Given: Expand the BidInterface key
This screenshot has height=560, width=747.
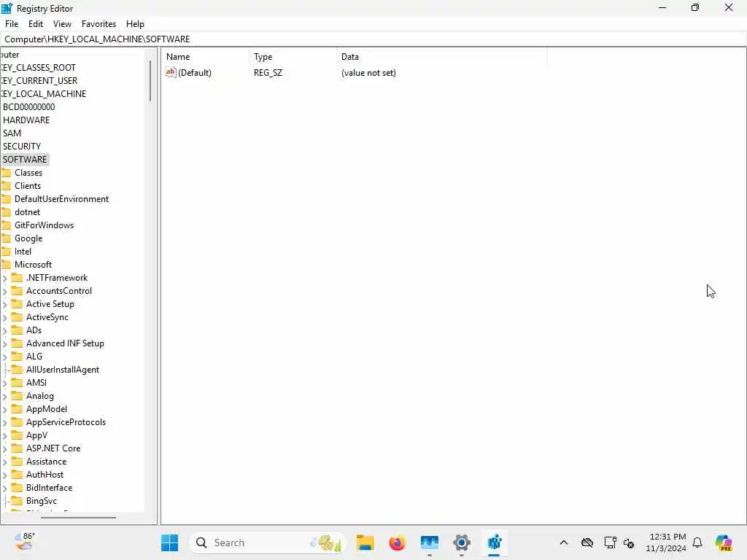Looking at the screenshot, I should pos(5,488).
